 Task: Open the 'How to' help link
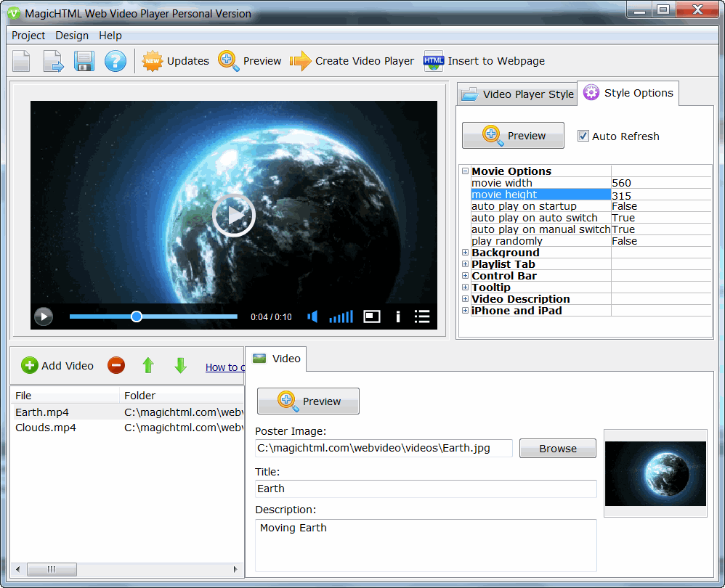[x=225, y=367]
